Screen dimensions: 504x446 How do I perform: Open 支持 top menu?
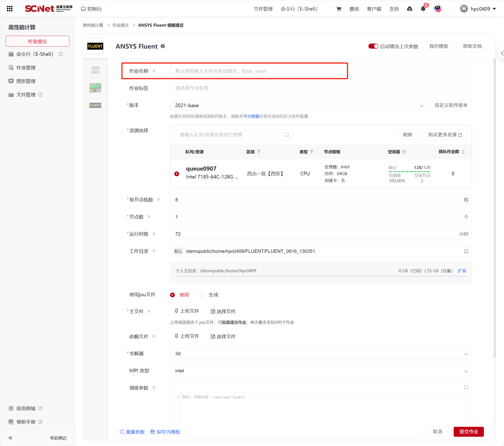coord(394,9)
